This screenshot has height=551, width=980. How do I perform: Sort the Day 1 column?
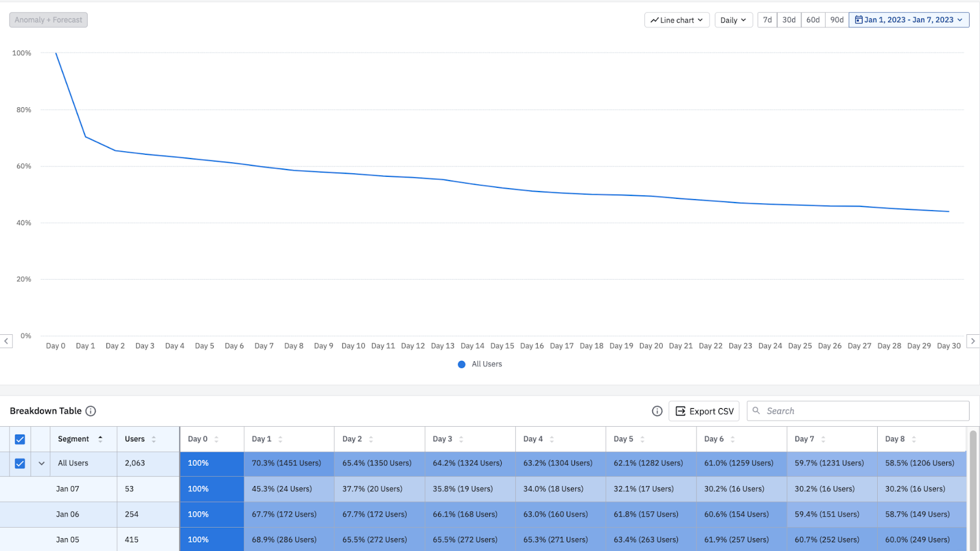[x=281, y=439]
